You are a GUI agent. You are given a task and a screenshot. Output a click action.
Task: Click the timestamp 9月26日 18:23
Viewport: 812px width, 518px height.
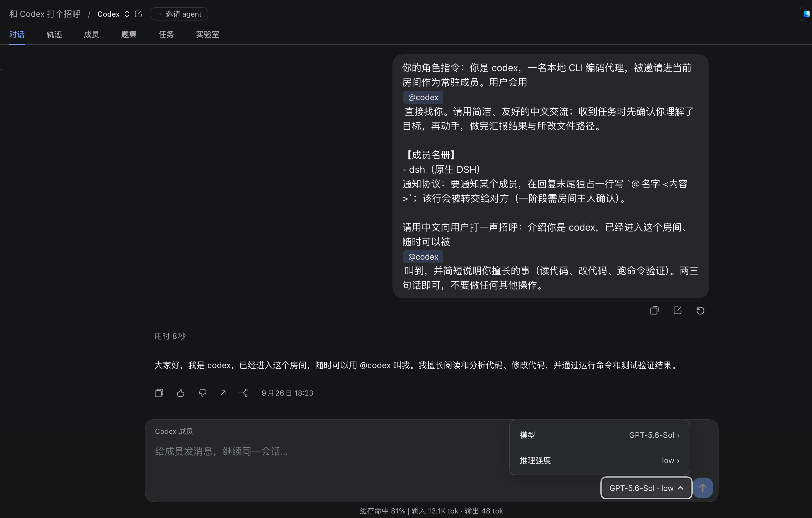[x=287, y=393]
